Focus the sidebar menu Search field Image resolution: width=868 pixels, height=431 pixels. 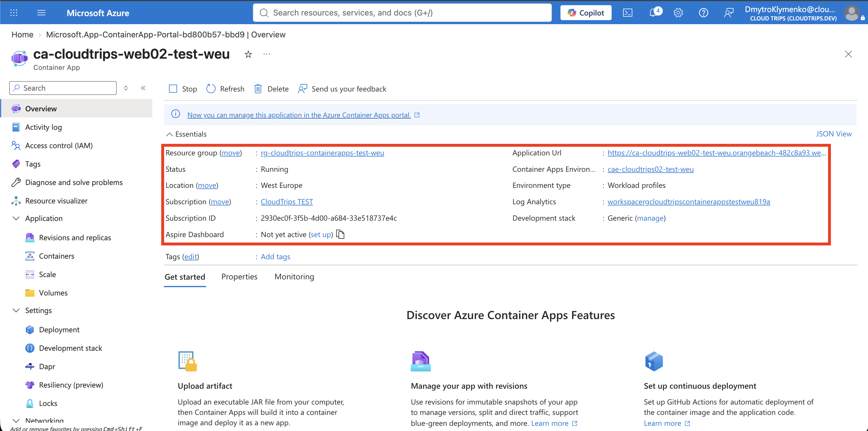63,88
